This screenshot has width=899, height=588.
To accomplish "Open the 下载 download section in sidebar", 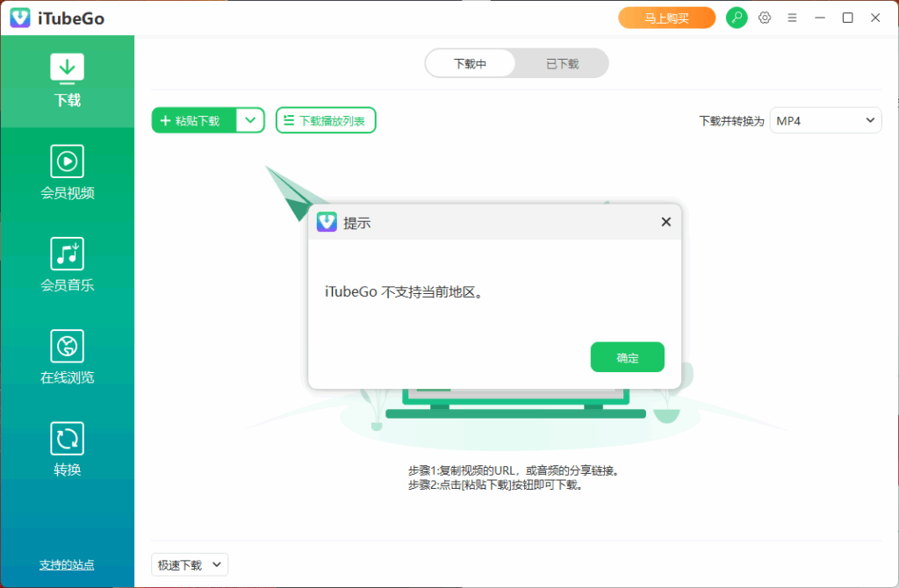I will click(67, 81).
